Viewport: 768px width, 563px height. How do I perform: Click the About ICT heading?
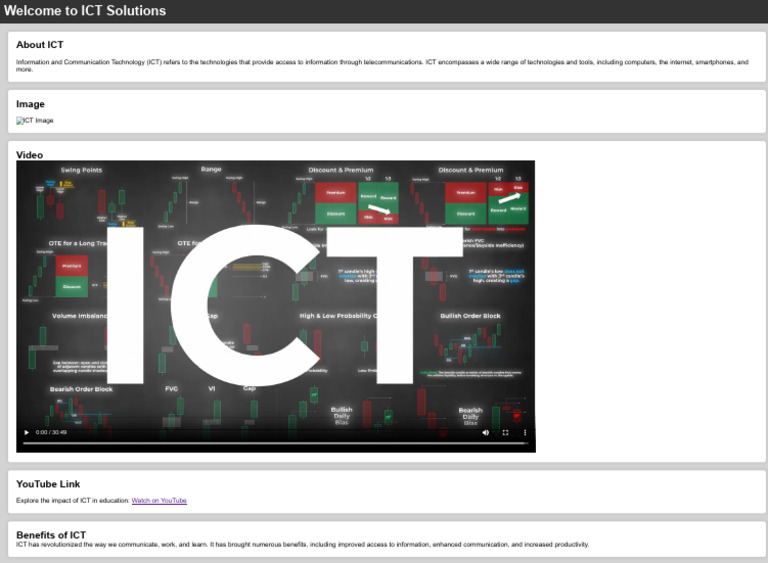pos(40,45)
